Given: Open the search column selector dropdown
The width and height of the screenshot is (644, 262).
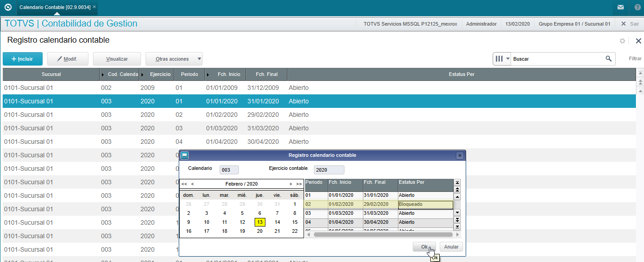Looking at the screenshot, I should click(x=502, y=58).
